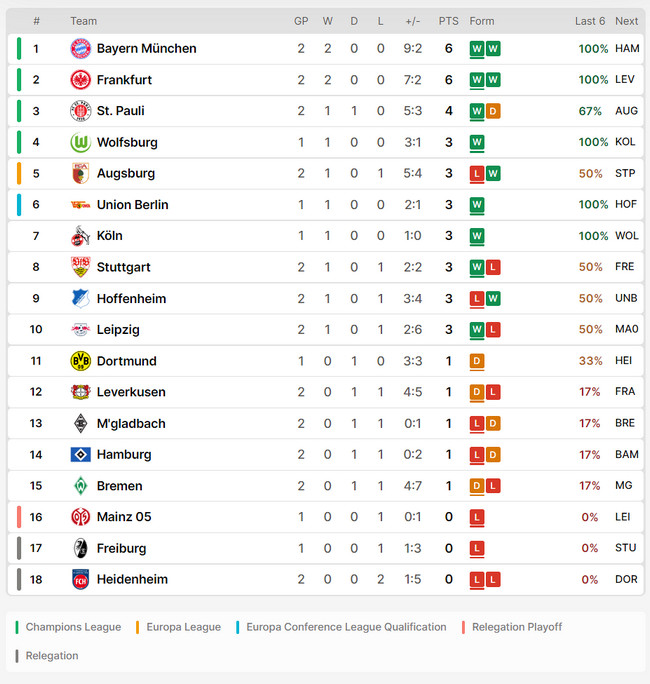Select the Mainz 05 red logo

pyautogui.click(x=81, y=517)
